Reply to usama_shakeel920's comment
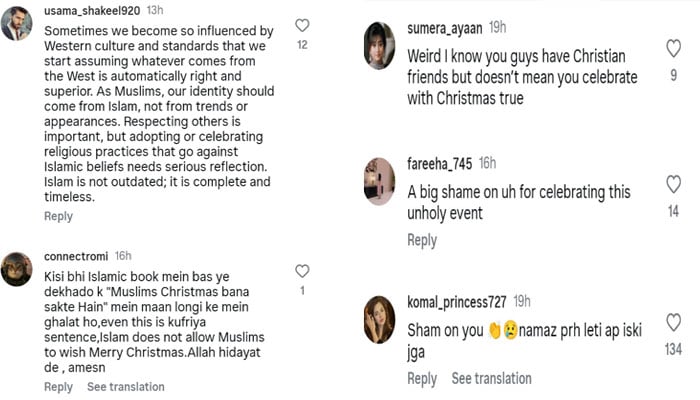 click(58, 216)
